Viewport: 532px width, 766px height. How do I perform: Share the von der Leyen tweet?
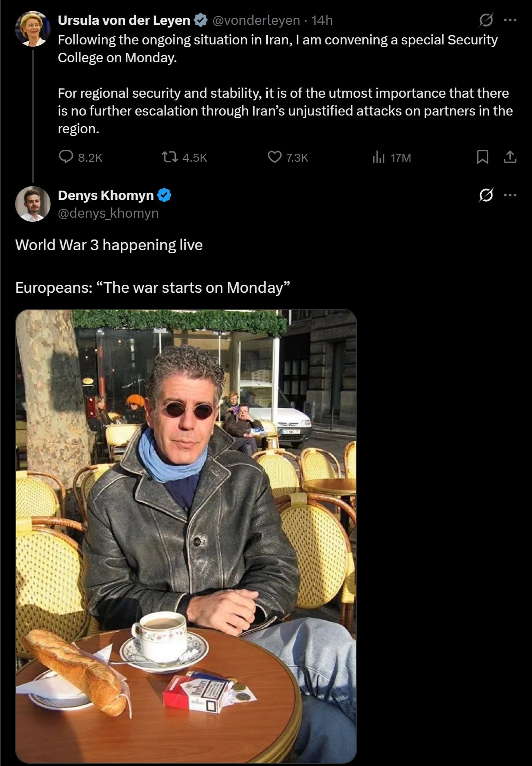point(510,157)
